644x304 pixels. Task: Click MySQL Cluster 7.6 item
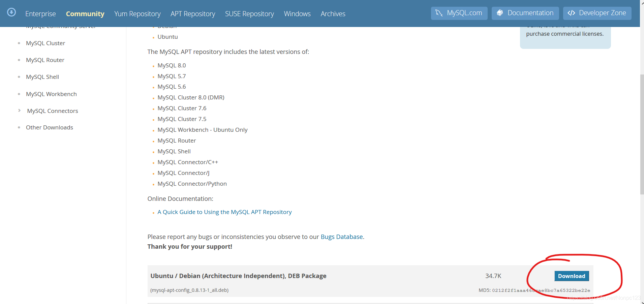(182, 108)
